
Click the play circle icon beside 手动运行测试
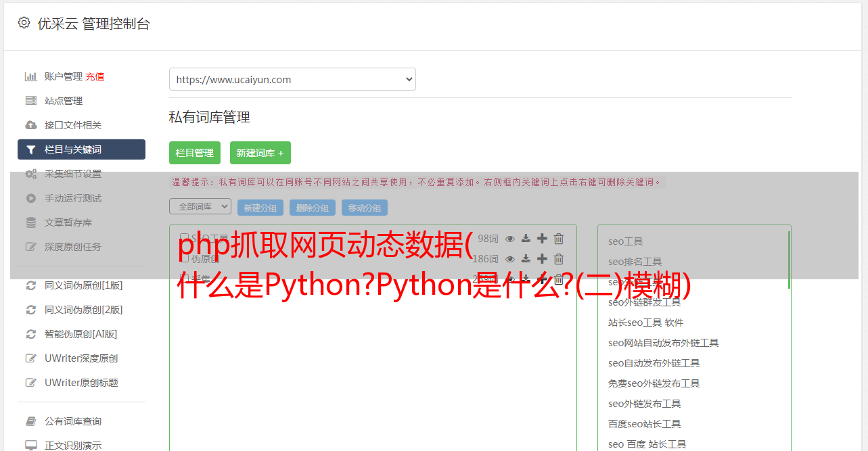click(31, 198)
